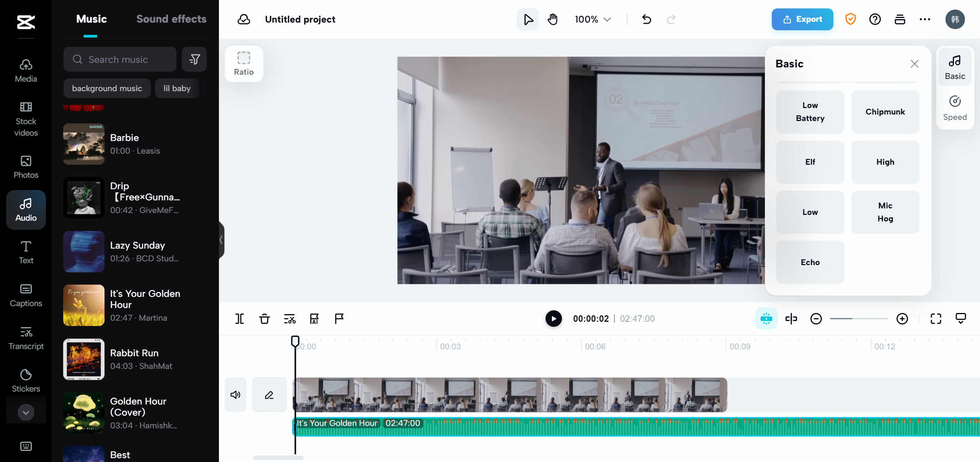The width and height of the screenshot is (980, 462).
Task: Split the clip at the playhead
Action: point(239,318)
